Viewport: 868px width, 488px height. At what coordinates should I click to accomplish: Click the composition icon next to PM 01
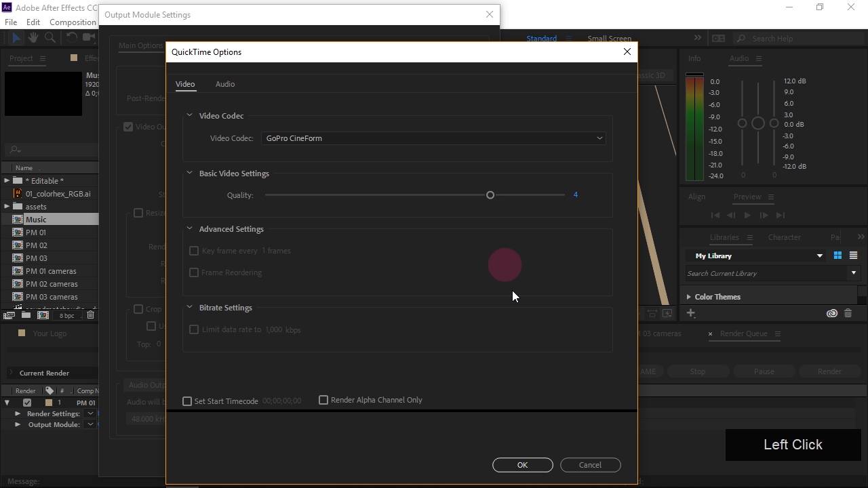[x=18, y=232]
